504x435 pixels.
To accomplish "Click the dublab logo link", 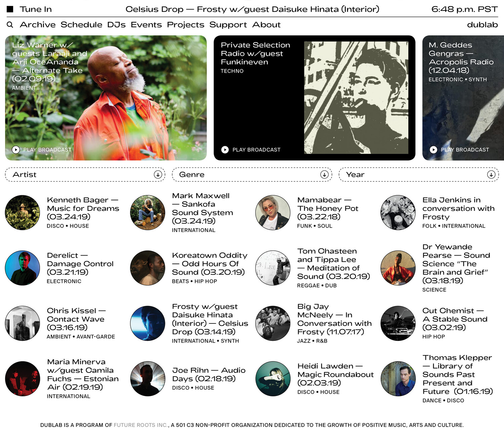I will click(x=482, y=25).
